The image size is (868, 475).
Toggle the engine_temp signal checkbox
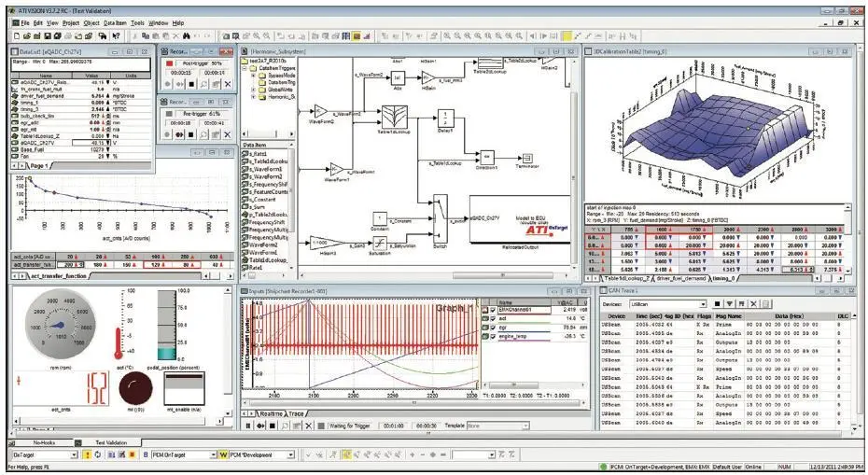click(494, 336)
